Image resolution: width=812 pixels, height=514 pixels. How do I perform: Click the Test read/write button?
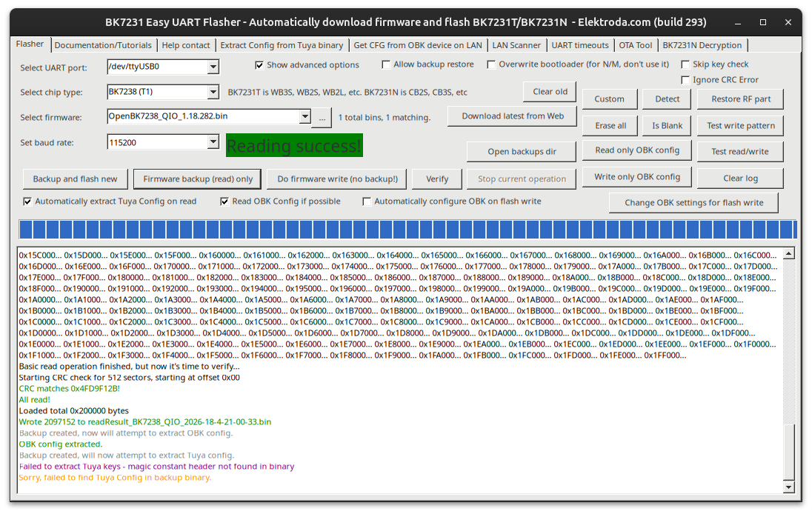pyautogui.click(x=739, y=152)
